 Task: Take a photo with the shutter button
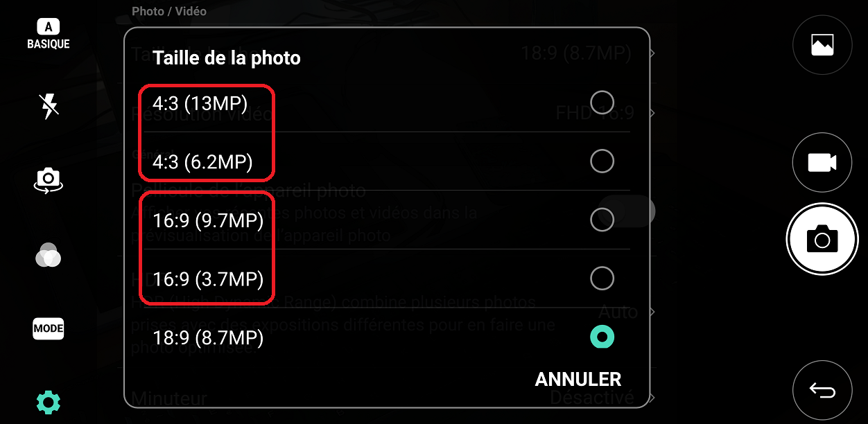click(x=822, y=240)
